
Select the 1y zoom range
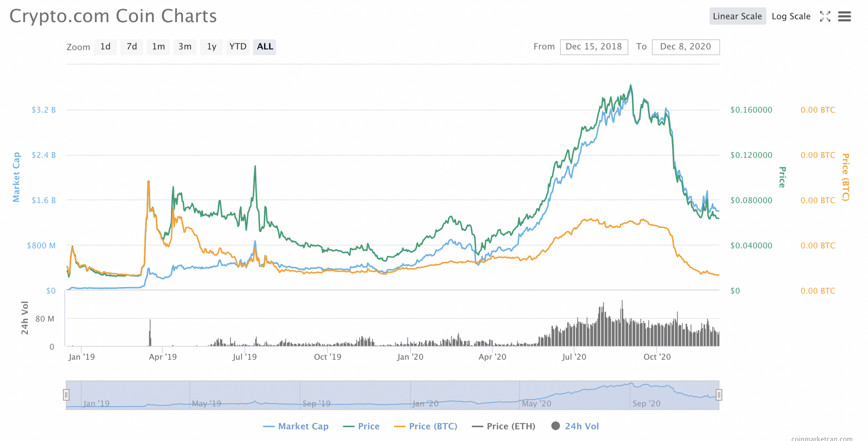211,47
